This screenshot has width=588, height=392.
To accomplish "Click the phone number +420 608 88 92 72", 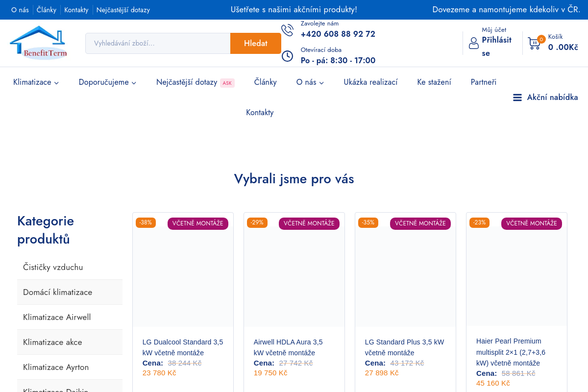I will (338, 34).
